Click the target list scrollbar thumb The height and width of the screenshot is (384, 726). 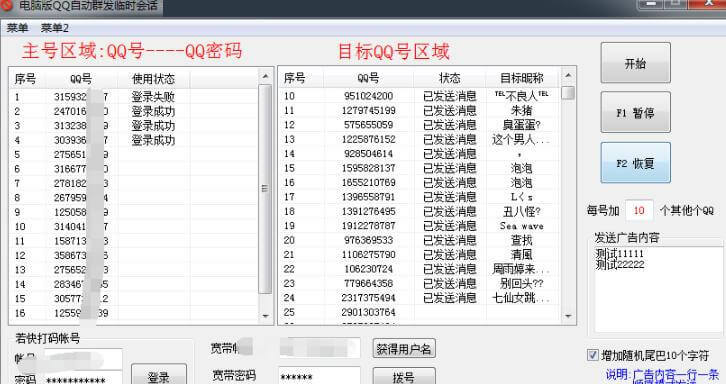pyautogui.click(x=568, y=93)
